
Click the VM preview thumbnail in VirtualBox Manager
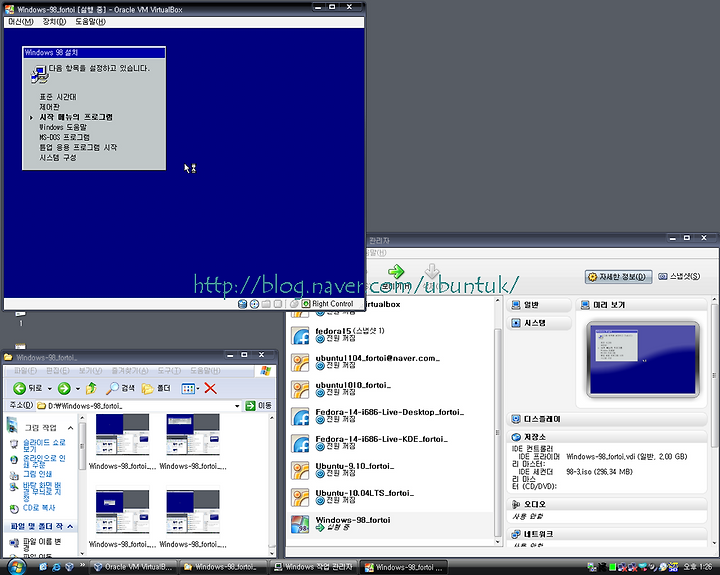(x=643, y=360)
